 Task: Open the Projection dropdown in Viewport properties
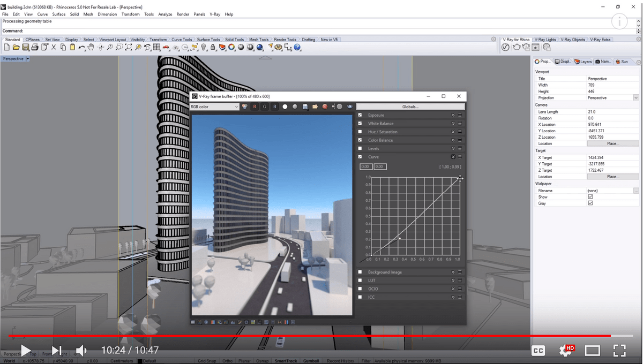click(x=636, y=97)
